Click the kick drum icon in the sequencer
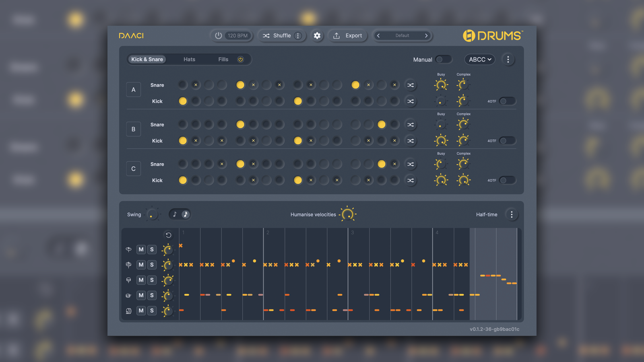 (129, 311)
